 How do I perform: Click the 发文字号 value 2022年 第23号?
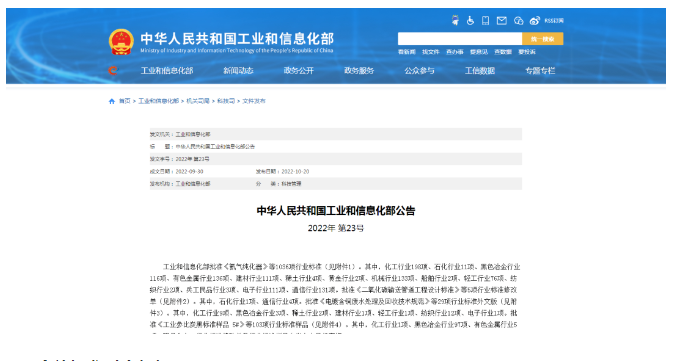click(193, 159)
